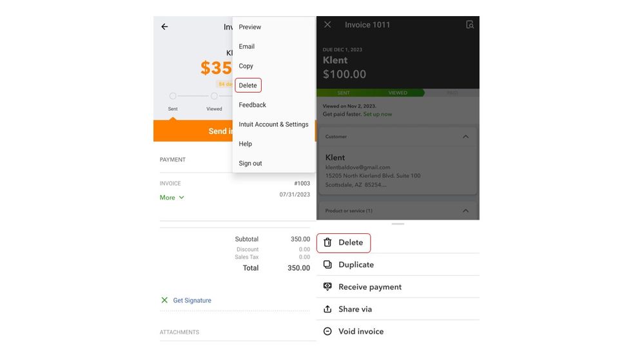644x362 pixels.
Task: Open the invoice search preview icon
Action: tap(470, 24)
